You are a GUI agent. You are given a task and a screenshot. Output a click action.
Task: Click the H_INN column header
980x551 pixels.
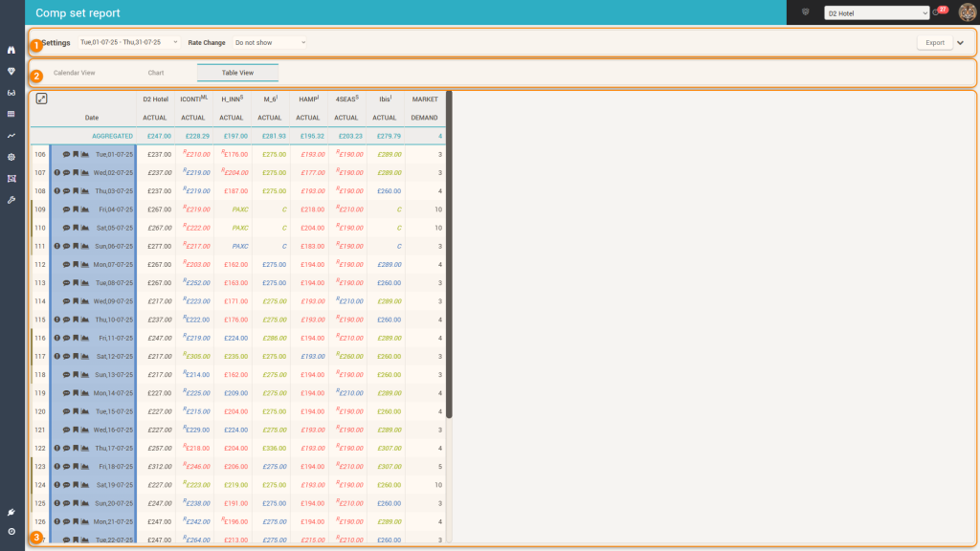[x=232, y=99]
